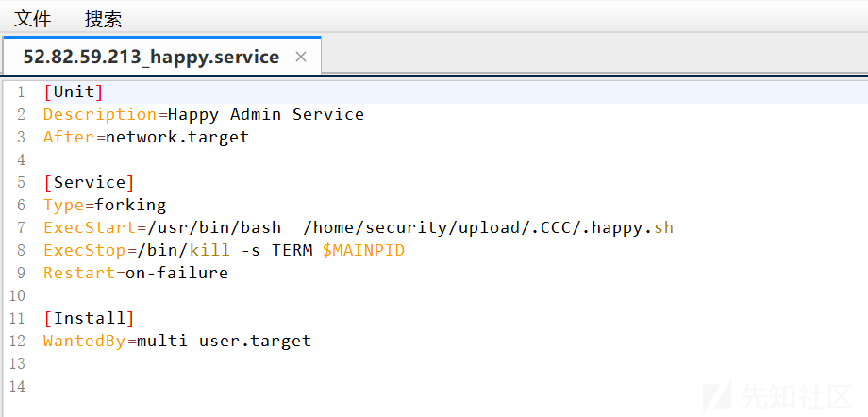Select the 52.82.59.213_happy.service tab
This screenshot has height=417, width=868.
151,57
